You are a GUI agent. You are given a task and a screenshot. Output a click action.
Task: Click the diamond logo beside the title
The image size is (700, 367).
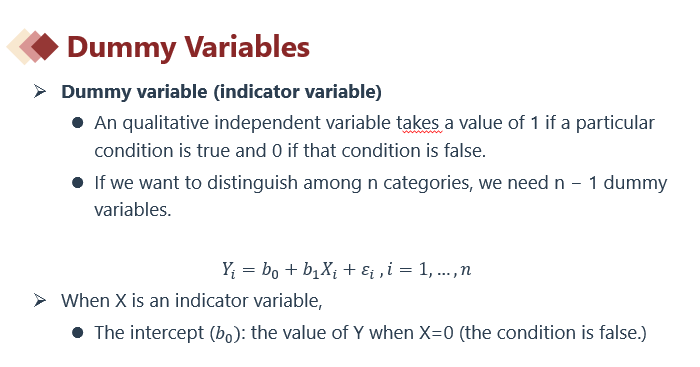pyautogui.click(x=33, y=46)
